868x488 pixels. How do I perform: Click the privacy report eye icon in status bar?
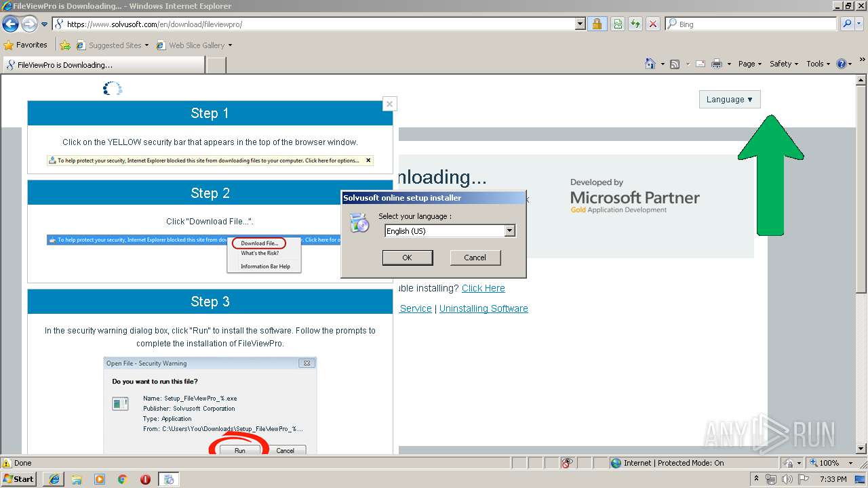coord(568,463)
